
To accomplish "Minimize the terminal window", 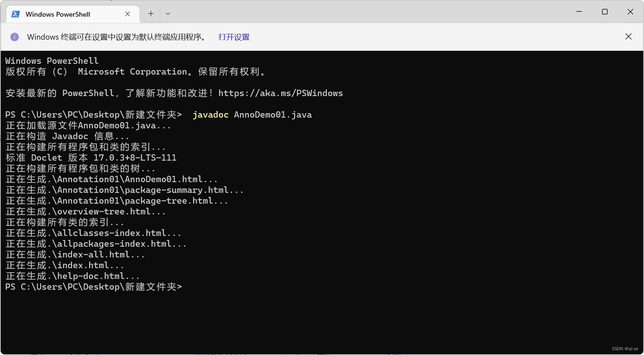I will click(579, 11).
